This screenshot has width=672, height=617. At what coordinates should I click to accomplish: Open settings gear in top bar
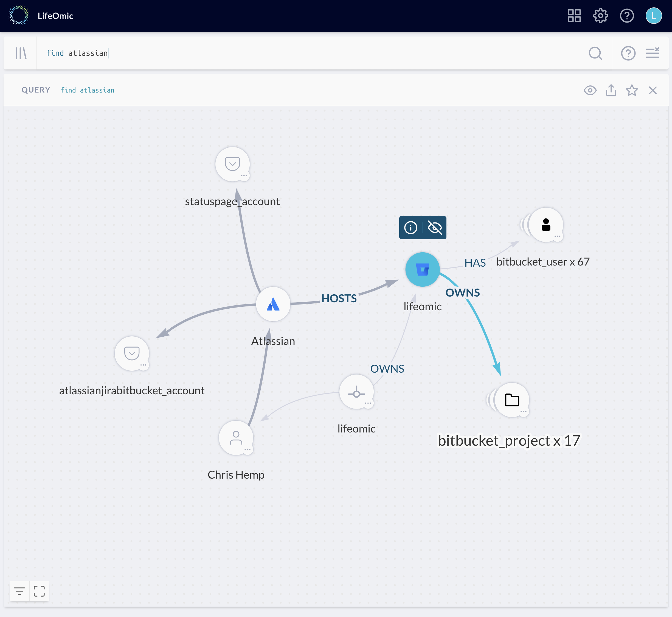600,16
